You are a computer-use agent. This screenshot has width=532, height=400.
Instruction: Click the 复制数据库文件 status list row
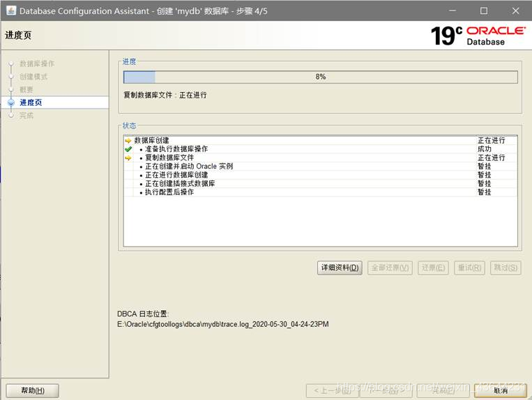click(321, 157)
